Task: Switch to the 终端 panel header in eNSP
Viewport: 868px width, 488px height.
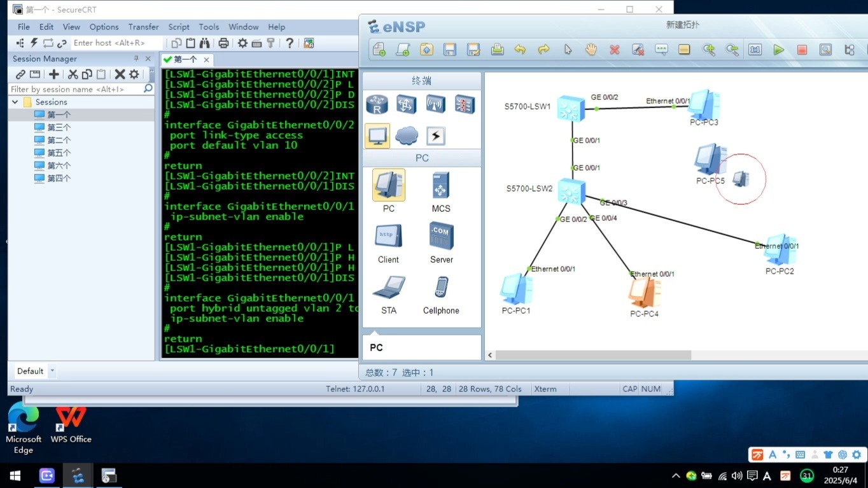Action: click(x=421, y=80)
